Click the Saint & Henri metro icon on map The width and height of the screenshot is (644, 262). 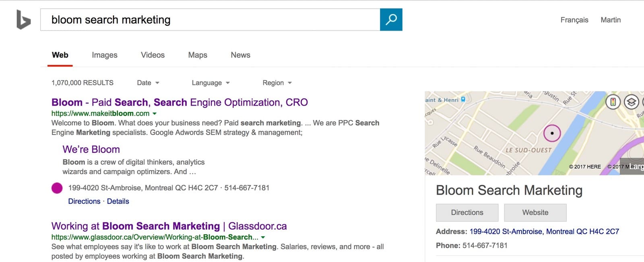point(463,99)
